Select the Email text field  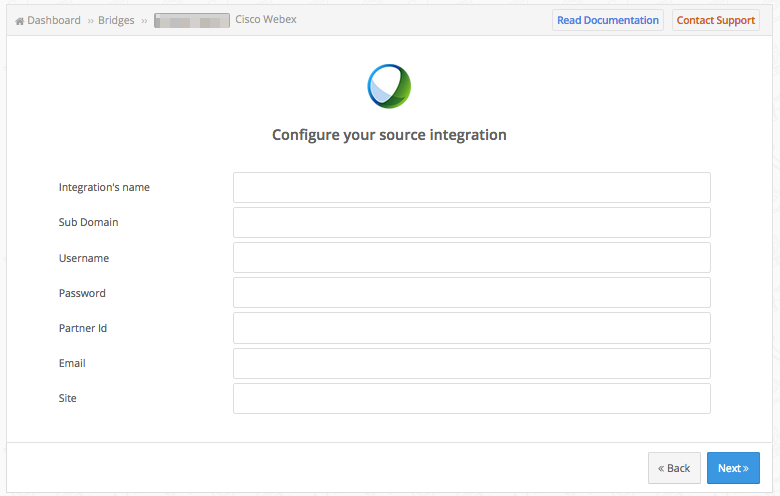(x=472, y=363)
